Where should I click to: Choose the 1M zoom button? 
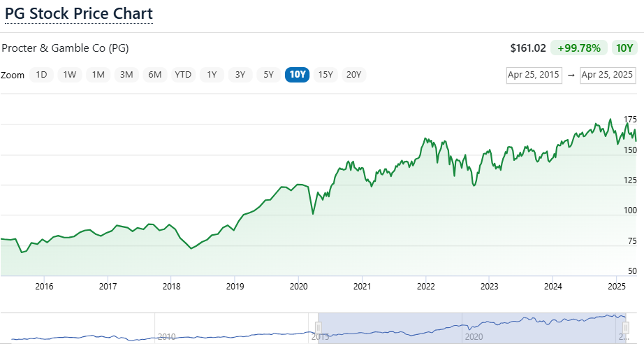click(98, 75)
